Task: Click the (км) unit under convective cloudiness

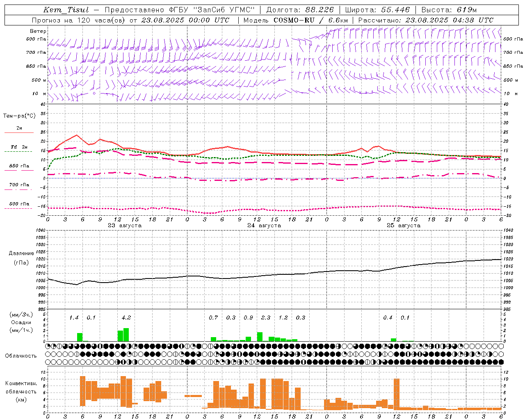Action: pyautogui.click(x=21, y=399)
